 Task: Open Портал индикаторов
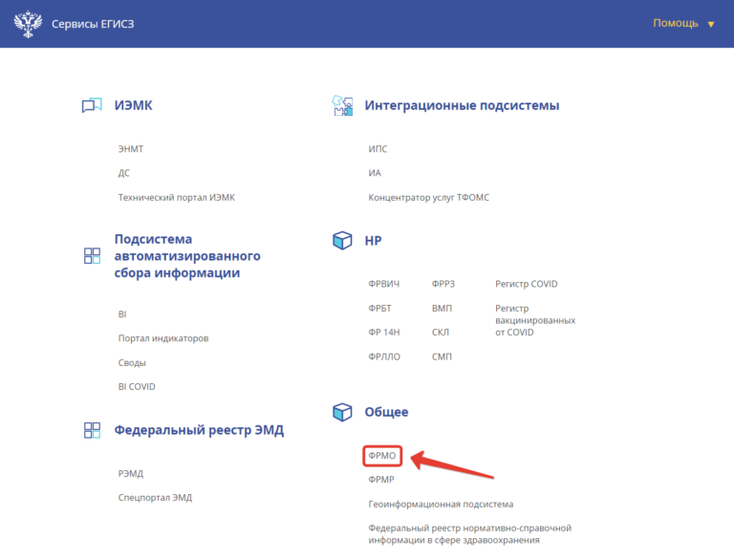[x=163, y=338]
